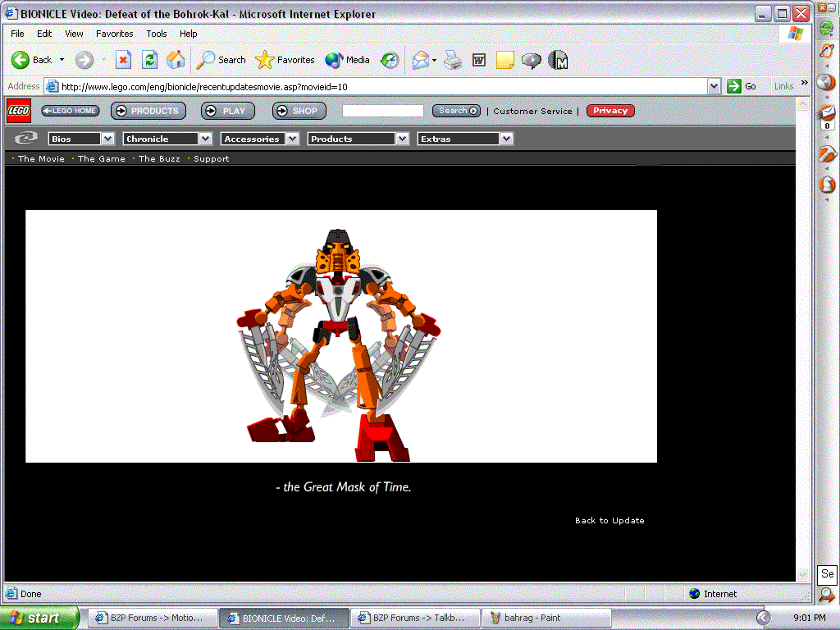Expand the Extras dropdown menu
The width and height of the screenshot is (840, 630).
tap(506, 139)
